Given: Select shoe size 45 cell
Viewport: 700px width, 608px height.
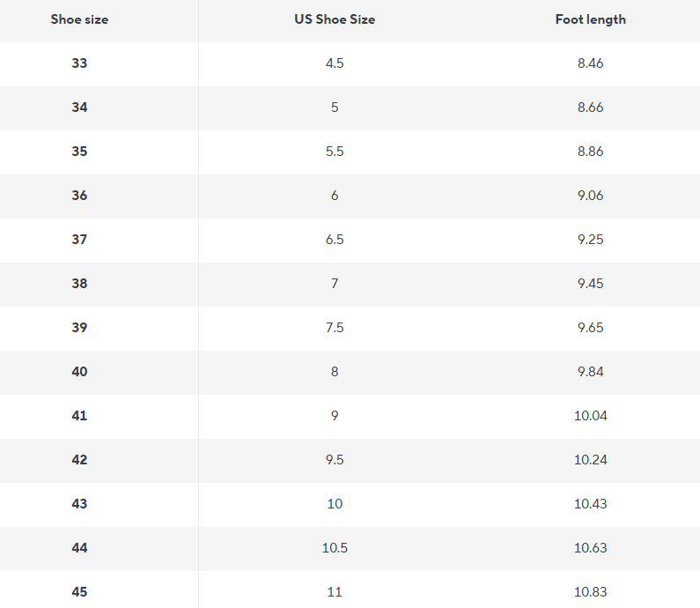Looking at the screenshot, I should (x=79, y=592).
